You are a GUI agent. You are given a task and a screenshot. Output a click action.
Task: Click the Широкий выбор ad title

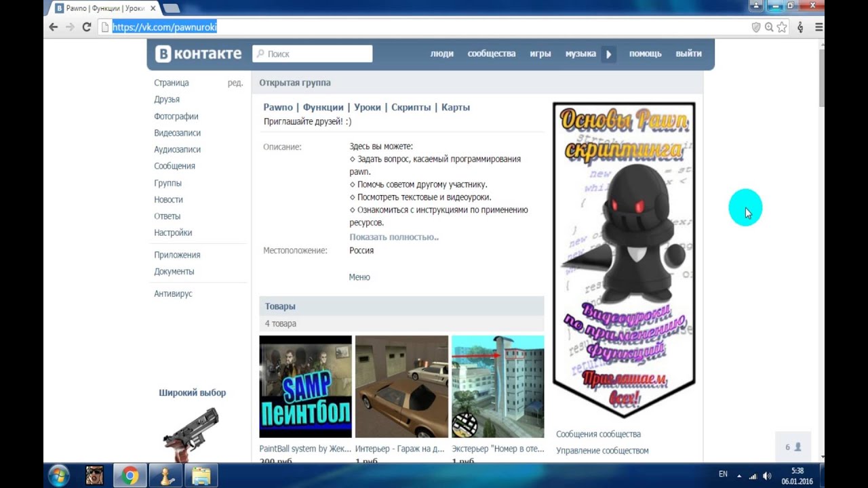coord(193,392)
